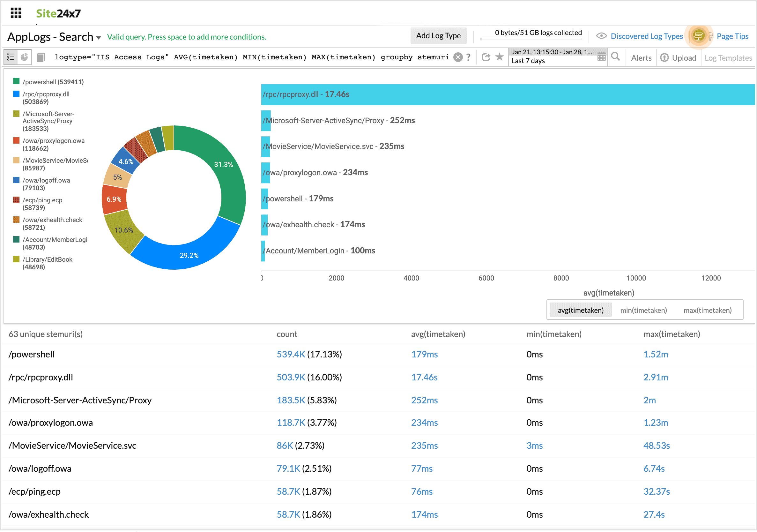Image resolution: width=757 pixels, height=532 pixels.
Task: Click the query help question mark
Action: pos(469,57)
